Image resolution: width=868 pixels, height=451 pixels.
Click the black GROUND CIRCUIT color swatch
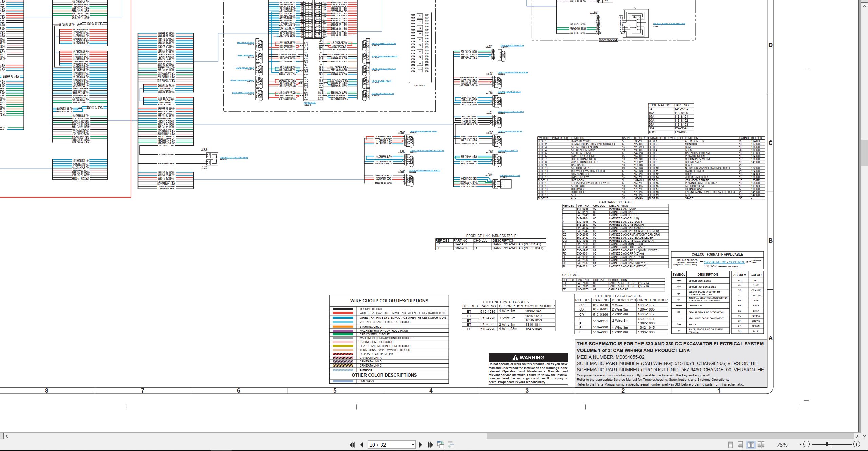[343, 309]
